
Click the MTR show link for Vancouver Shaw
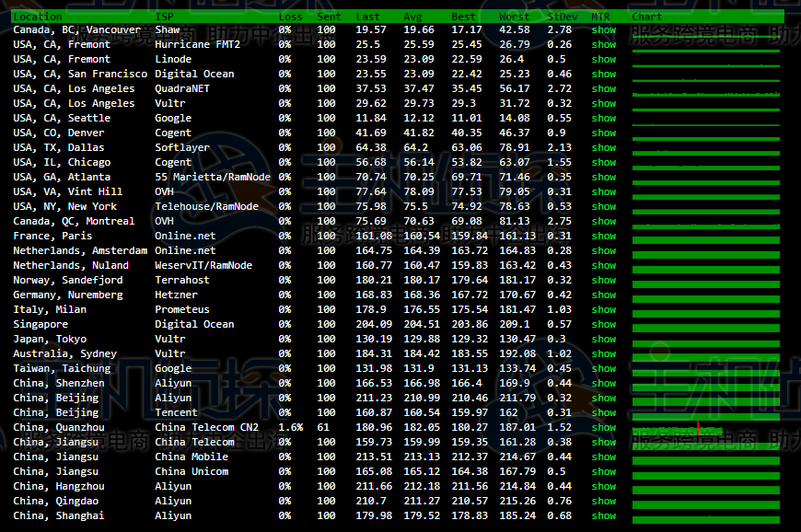click(x=603, y=29)
